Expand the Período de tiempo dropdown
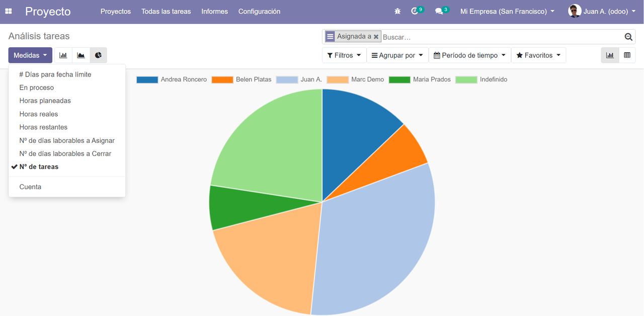The height and width of the screenshot is (316, 644). coord(469,55)
